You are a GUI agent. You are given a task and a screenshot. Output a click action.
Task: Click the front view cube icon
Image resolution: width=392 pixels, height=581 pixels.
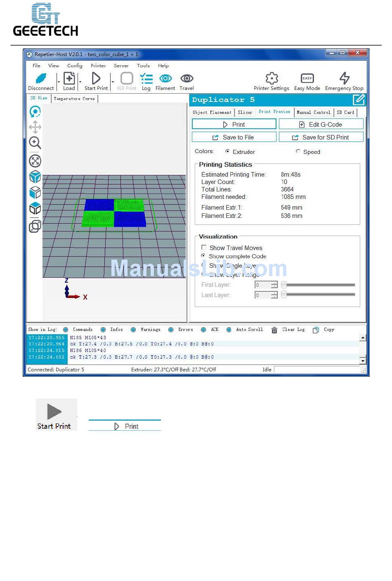point(35,192)
